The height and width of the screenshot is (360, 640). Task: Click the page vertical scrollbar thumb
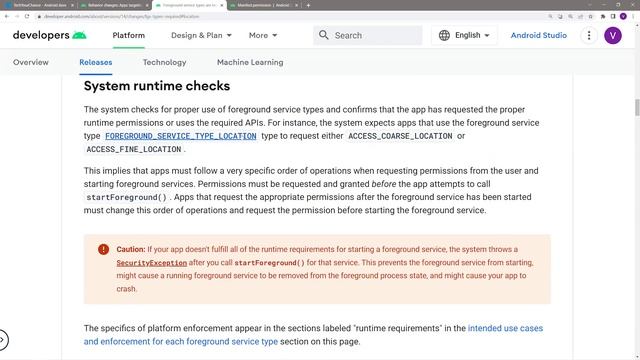637,107
